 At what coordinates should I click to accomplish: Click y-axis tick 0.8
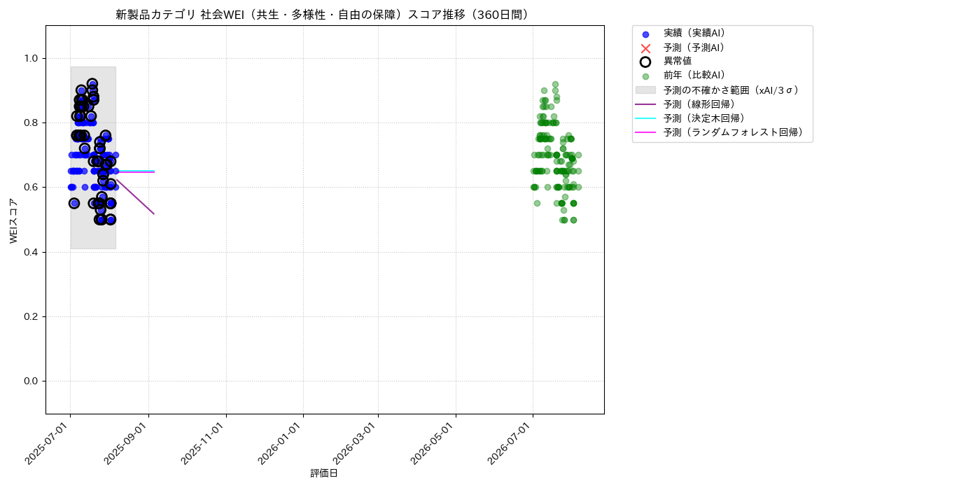[31, 122]
